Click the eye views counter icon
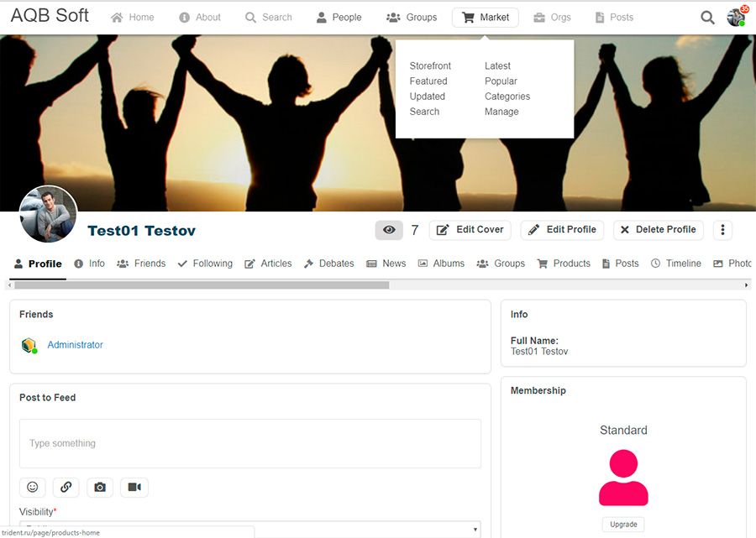The width and height of the screenshot is (756, 538). tap(389, 230)
